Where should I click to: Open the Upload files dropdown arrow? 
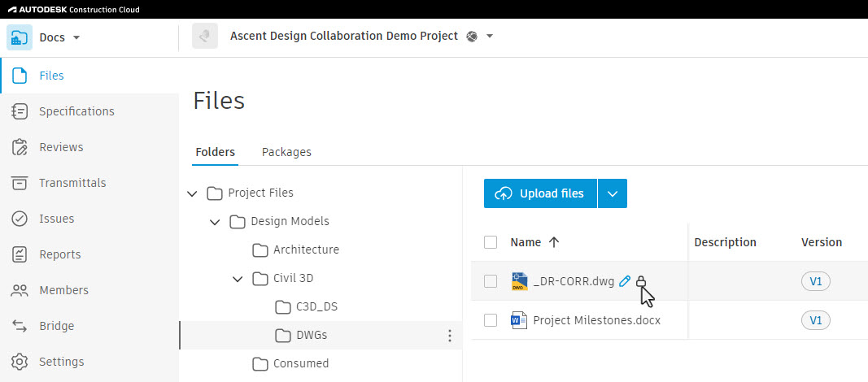(x=613, y=193)
